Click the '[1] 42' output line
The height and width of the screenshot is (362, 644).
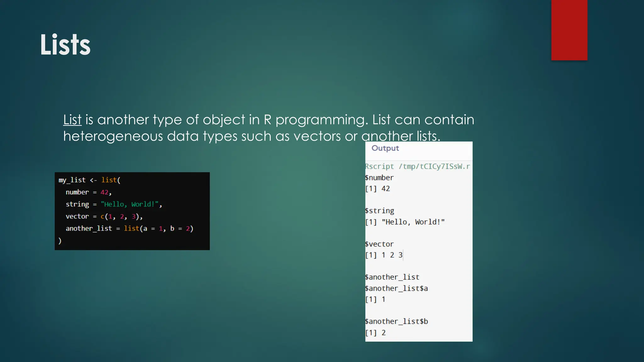point(377,189)
